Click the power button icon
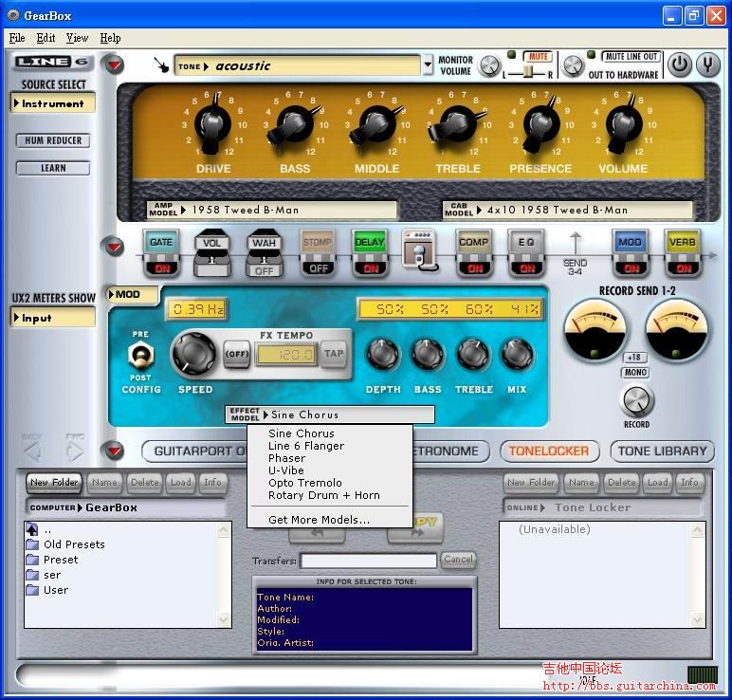 (679, 64)
